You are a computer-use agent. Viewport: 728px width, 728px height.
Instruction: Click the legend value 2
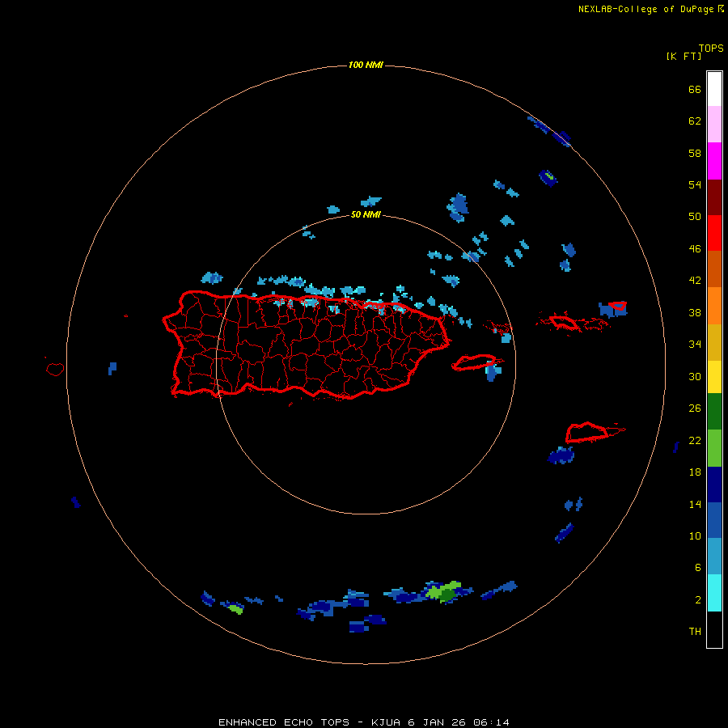(697, 600)
